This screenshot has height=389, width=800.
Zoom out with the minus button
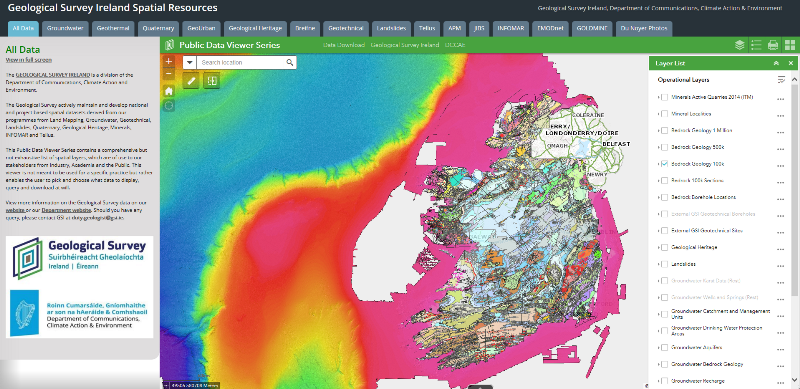tap(169, 74)
